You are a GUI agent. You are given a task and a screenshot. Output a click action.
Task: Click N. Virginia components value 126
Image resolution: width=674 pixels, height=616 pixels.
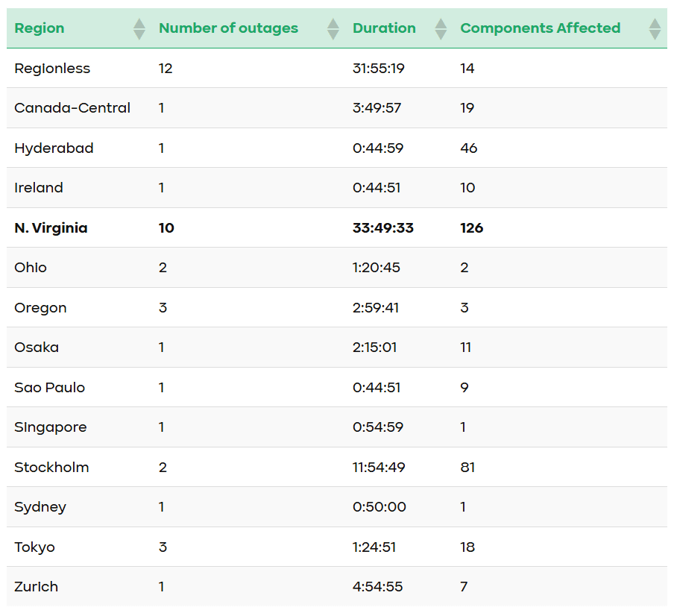[471, 228]
